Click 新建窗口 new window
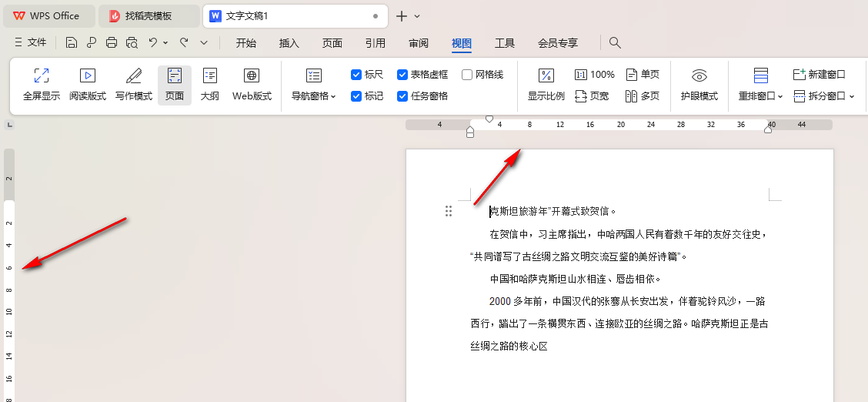The height and width of the screenshot is (402, 868). pos(820,74)
